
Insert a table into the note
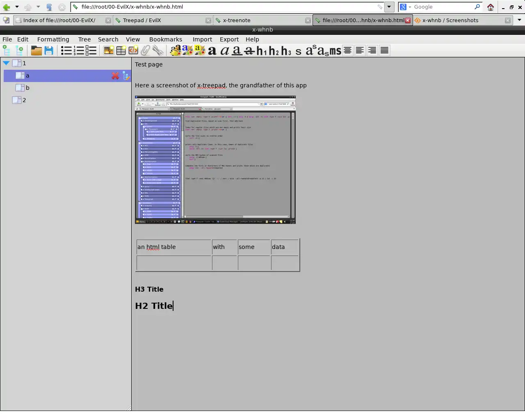coord(121,50)
